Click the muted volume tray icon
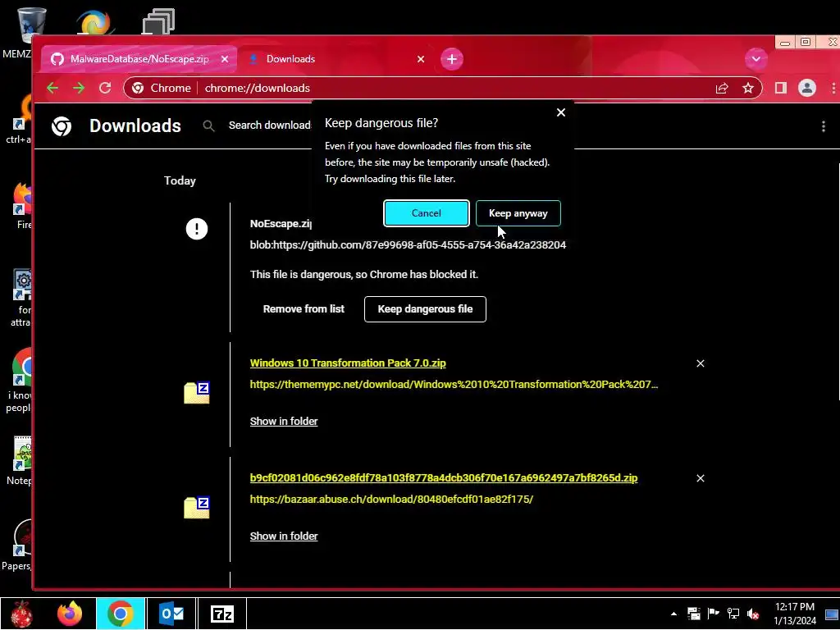The height and width of the screenshot is (630, 840). pyautogui.click(x=753, y=614)
